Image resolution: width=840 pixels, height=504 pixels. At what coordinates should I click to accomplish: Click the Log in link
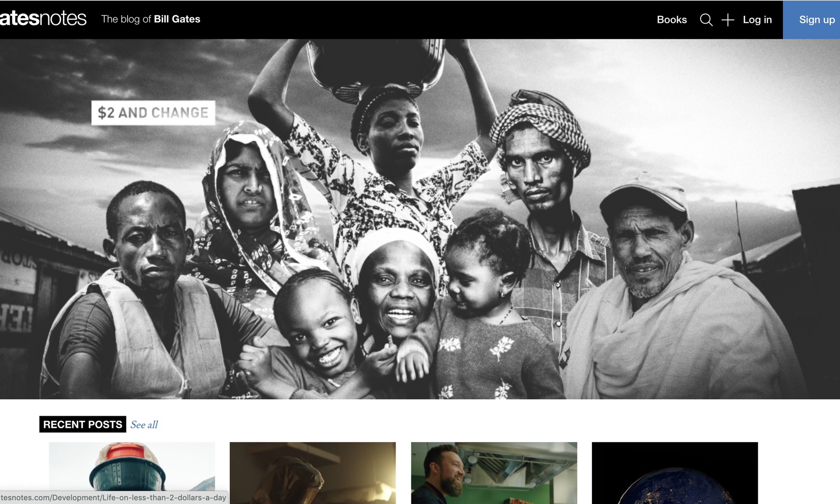click(x=757, y=19)
